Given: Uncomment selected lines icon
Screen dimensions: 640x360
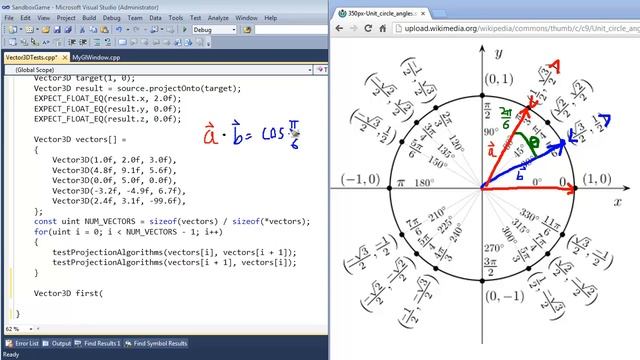Looking at the screenshot, I should (108, 42).
